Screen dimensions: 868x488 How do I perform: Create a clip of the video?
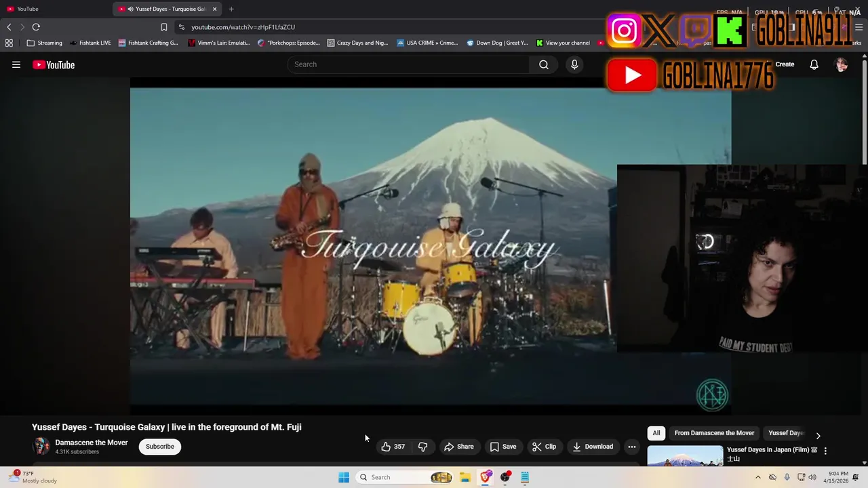click(544, 447)
